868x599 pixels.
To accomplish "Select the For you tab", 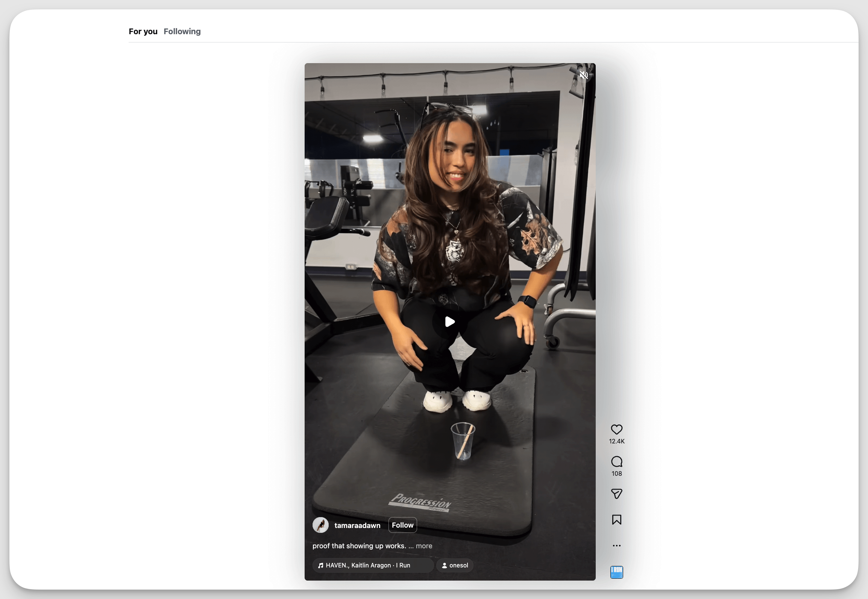I will pyautogui.click(x=143, y=31).
